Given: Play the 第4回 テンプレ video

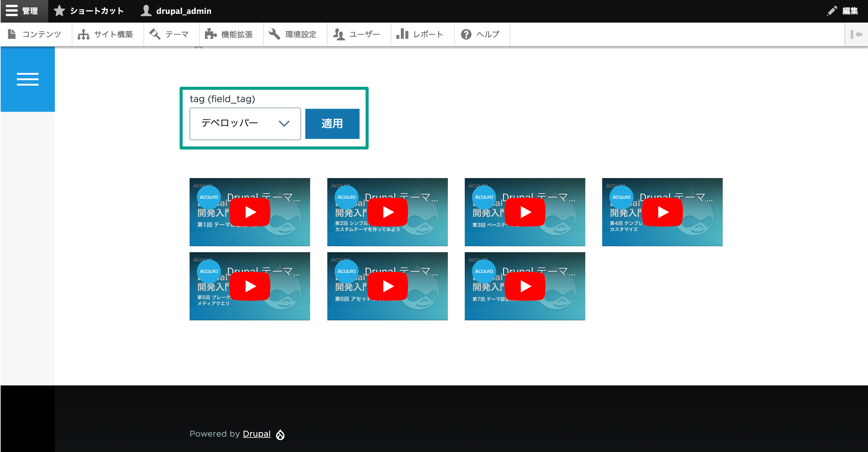Looking at the screenshot, I should [x=663, y=212].
